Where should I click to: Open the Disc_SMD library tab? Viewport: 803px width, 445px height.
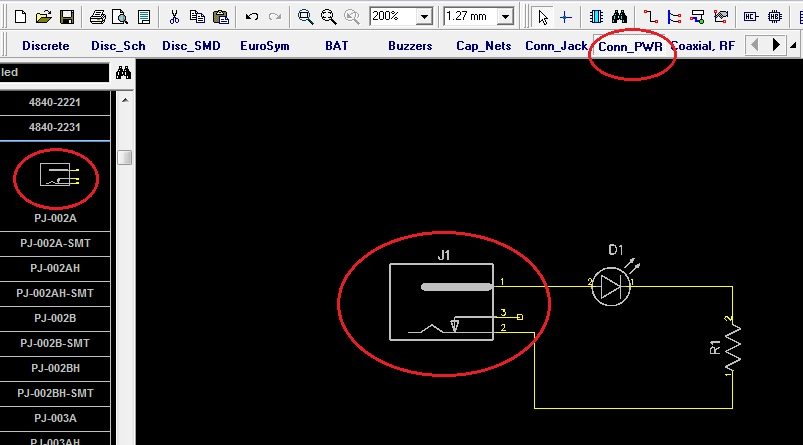(191, 46)
